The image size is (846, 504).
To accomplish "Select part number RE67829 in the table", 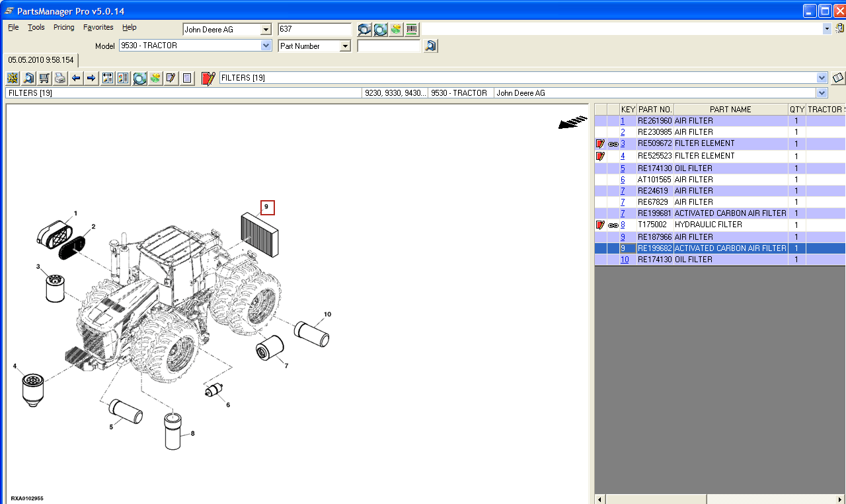I will click(652, 202).
